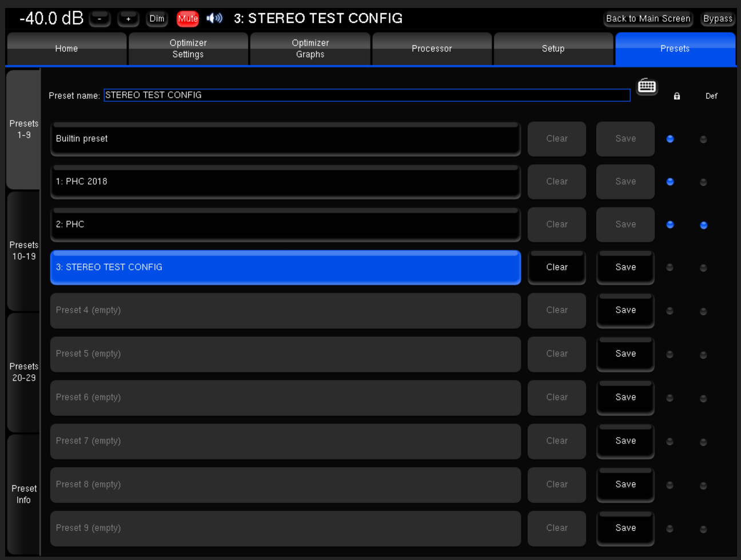Switch to the Setup tab

(x=553, y=49)
